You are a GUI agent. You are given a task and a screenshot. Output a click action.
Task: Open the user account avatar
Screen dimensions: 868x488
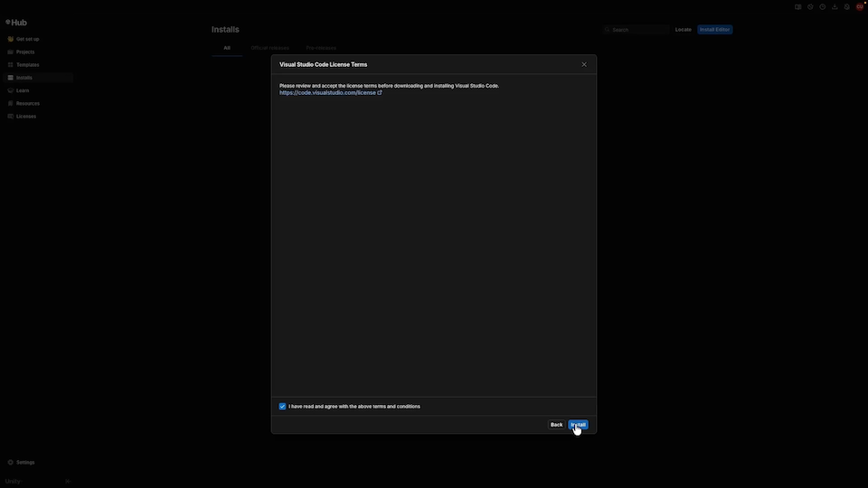pyautogui.click(x=860, y=7)
